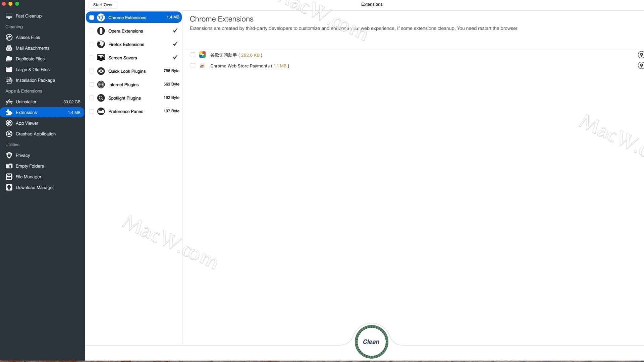The height and width of the screenshot is (362, 644).
Task: Click the Mail Attachments icon
Action: [9, 48]
